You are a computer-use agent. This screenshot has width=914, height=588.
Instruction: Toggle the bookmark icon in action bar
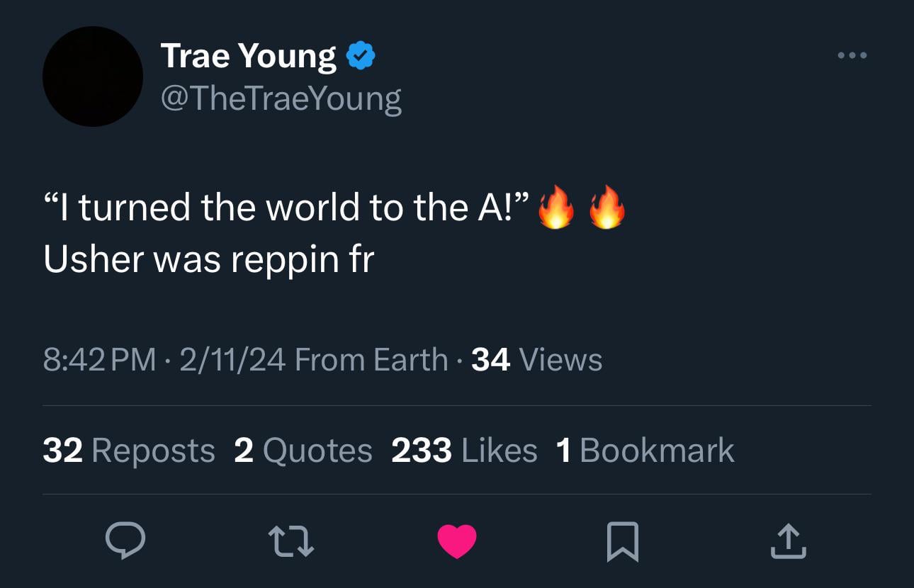coord(623,542)
